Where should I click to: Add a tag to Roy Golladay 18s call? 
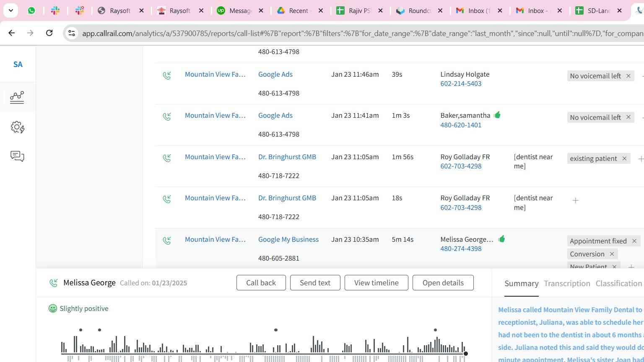(x=575, y=201)
